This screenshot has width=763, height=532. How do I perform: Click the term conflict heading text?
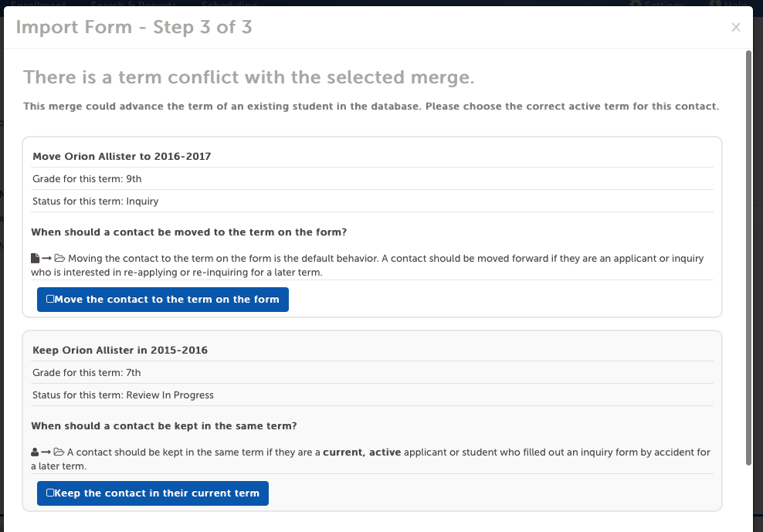pos(249,77)
